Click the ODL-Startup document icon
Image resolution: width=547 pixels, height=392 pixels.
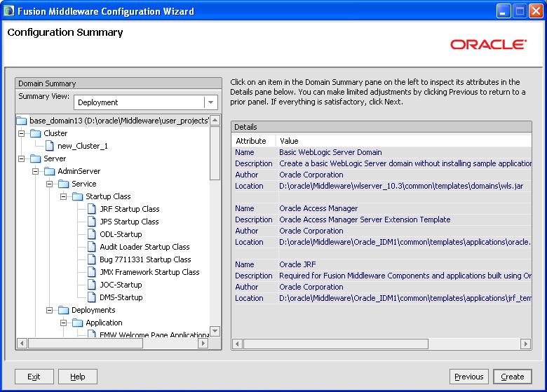[93, 234]
